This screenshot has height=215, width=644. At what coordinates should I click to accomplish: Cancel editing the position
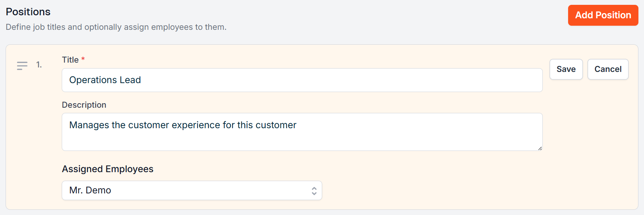608,69
